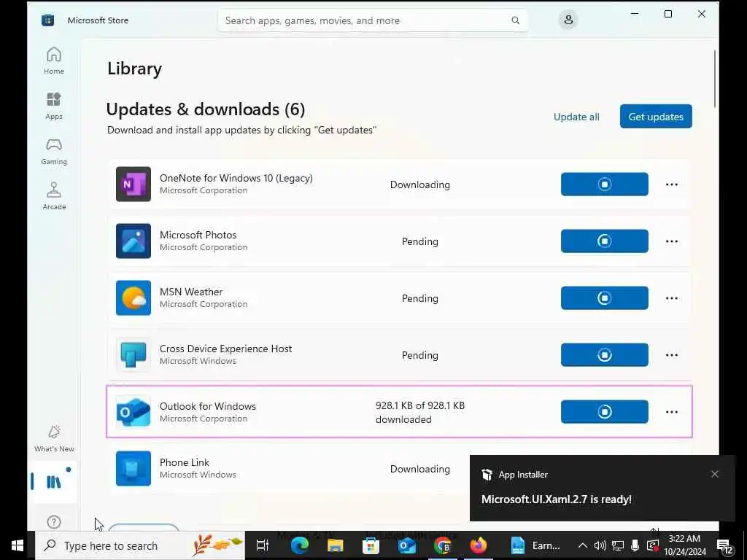This screenshot has height=560, width=747.
Task: Open Firefox from the taskbar
Action: (x=479, y=545)
